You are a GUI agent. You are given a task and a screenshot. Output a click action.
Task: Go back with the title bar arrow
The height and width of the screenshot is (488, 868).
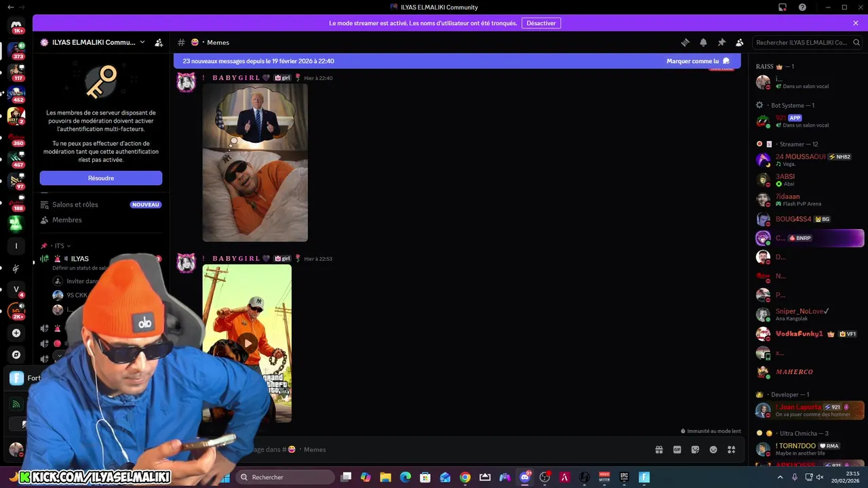click(9, 7)
